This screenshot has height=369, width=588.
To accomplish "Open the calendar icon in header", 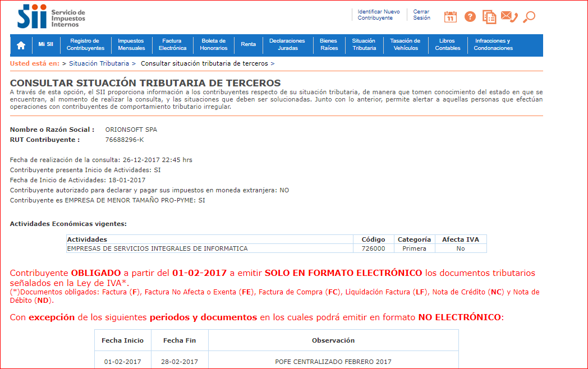I will 451,16.
